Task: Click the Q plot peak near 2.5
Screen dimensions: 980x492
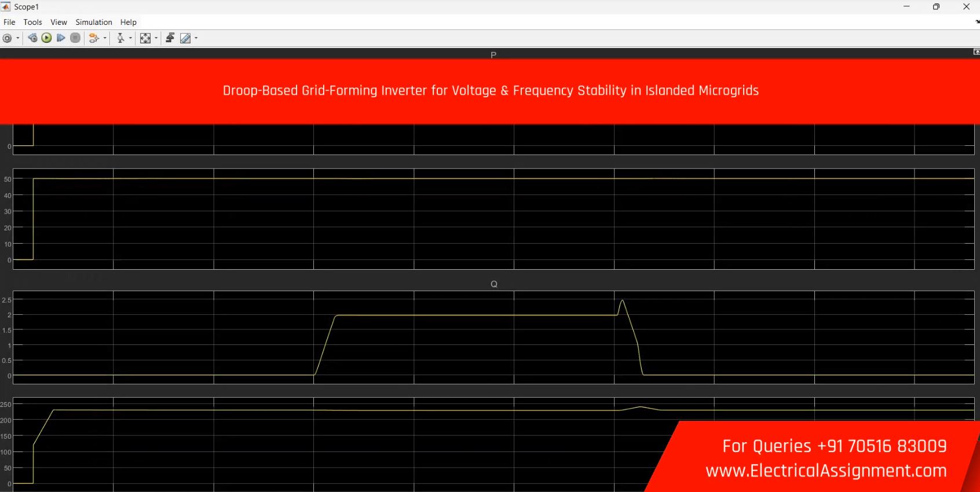Action: click(622, 300)
